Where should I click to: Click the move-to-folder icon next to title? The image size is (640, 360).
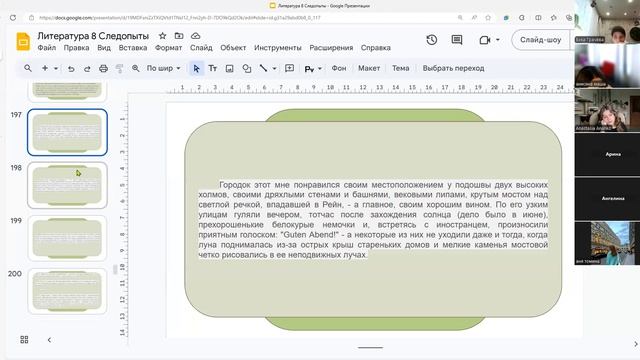(x=179, y=36)
